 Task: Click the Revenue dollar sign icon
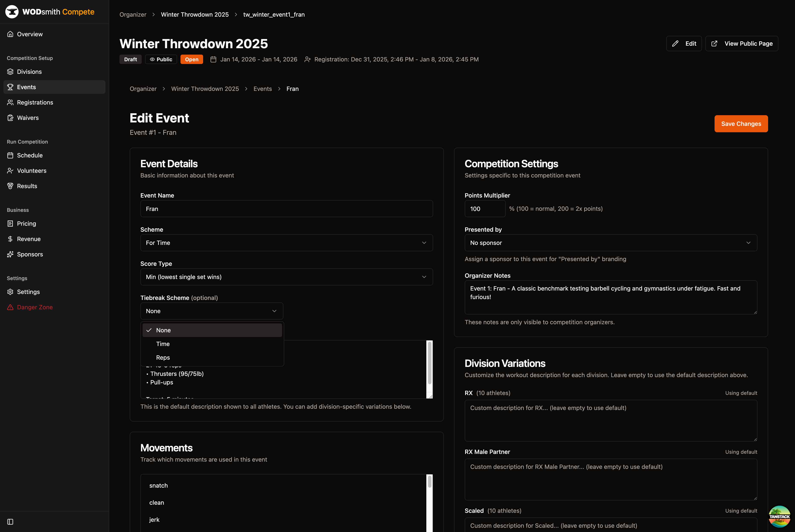(x=10, y=239)
